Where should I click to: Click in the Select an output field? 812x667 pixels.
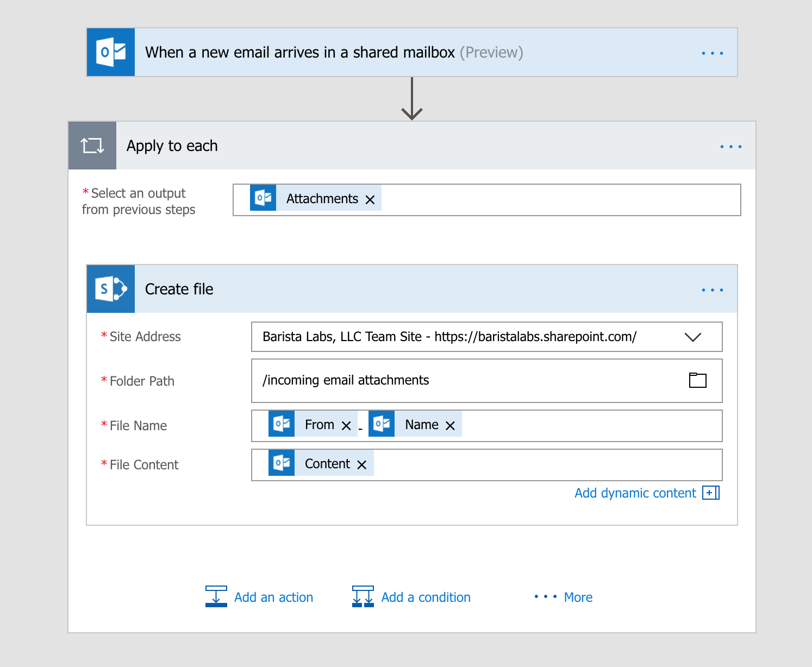coord(486,200)
